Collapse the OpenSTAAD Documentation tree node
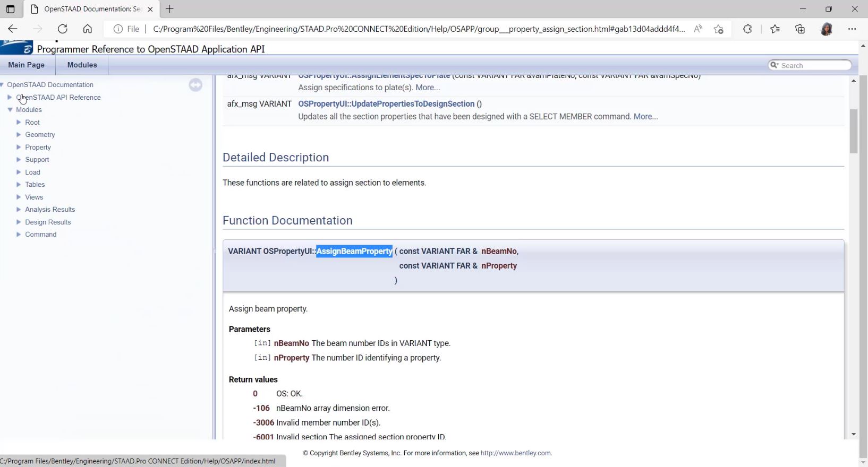 pyautogui.click(x=2, y=84)
